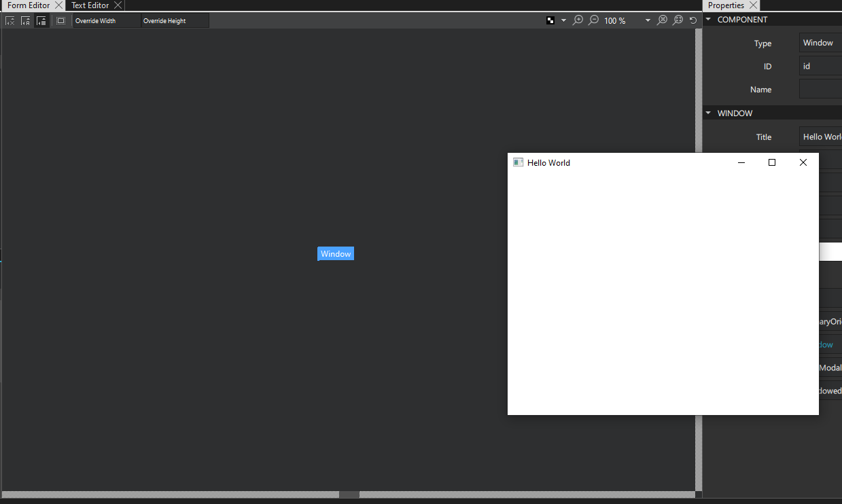Switch to the Properties tab

point(726,5)
